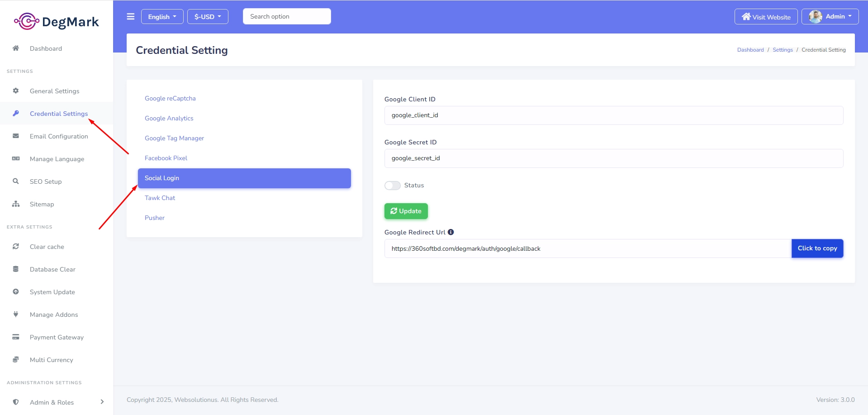Click the Visit Website button
Screen dimensions: 868x415
pos(766,17)
